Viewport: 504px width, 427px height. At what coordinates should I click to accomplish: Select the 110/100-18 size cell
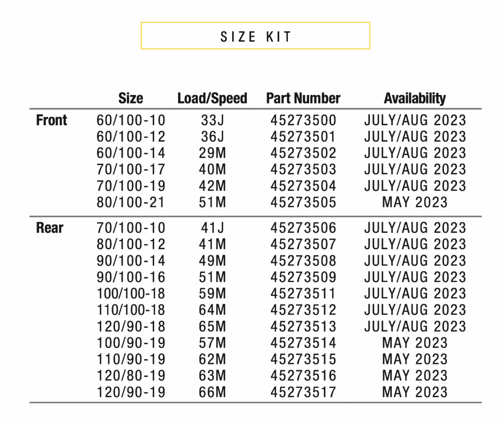point(131,310)
